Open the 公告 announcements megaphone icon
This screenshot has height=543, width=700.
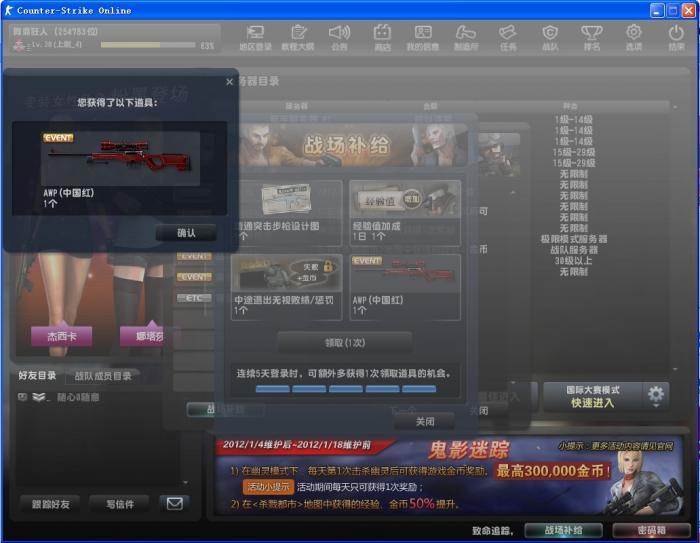(339, 37)
